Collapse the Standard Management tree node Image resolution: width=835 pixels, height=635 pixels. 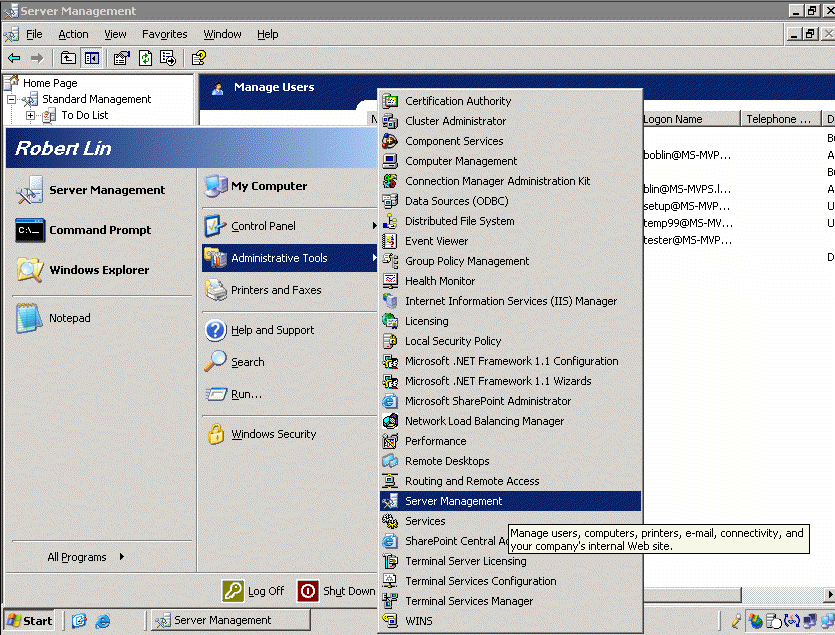(11, 99)
